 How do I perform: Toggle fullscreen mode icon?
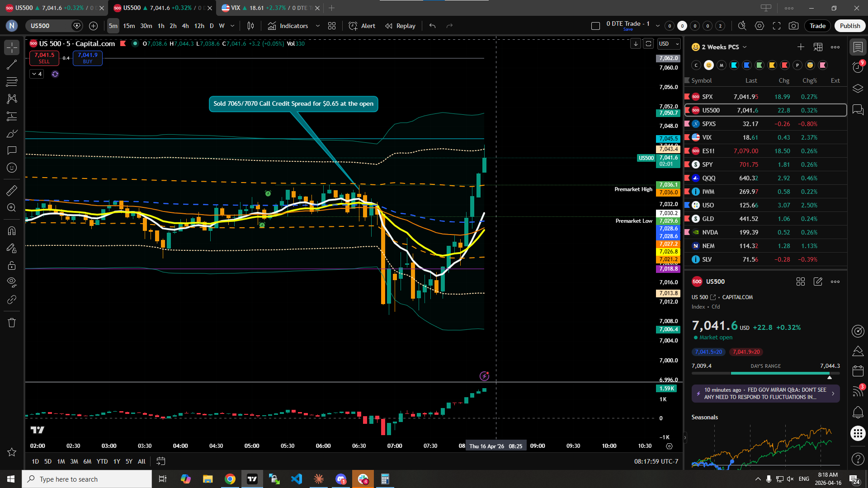click(777, 26)
